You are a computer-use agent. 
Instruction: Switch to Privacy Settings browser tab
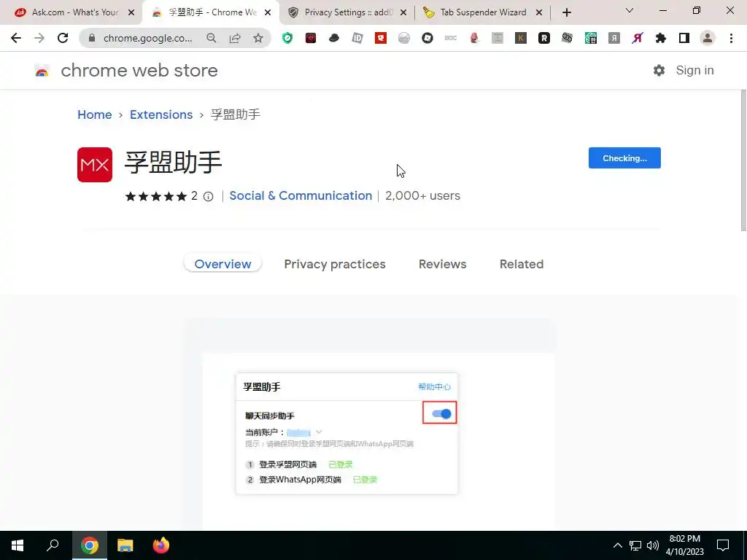348,12
